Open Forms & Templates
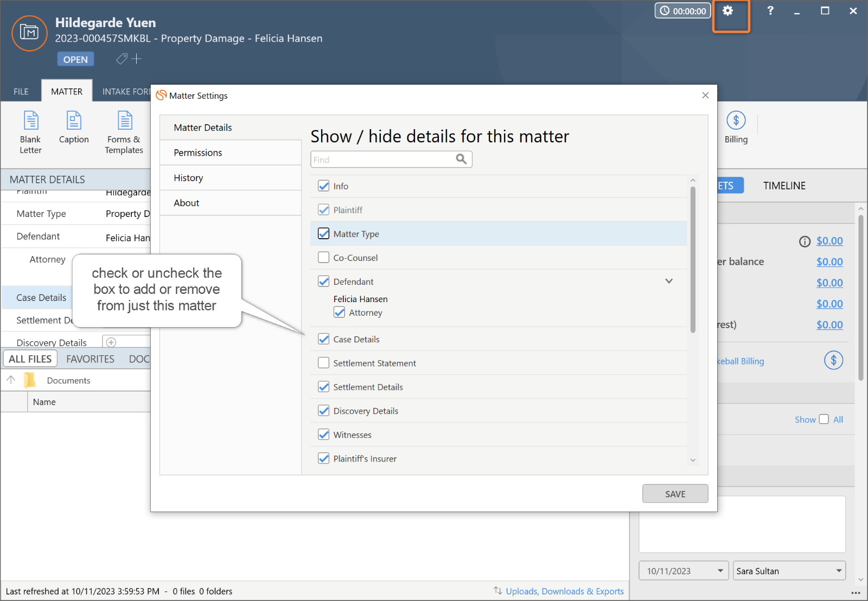Image resolution: width=868 pixels, height=601 pixels. click(124, 133)
